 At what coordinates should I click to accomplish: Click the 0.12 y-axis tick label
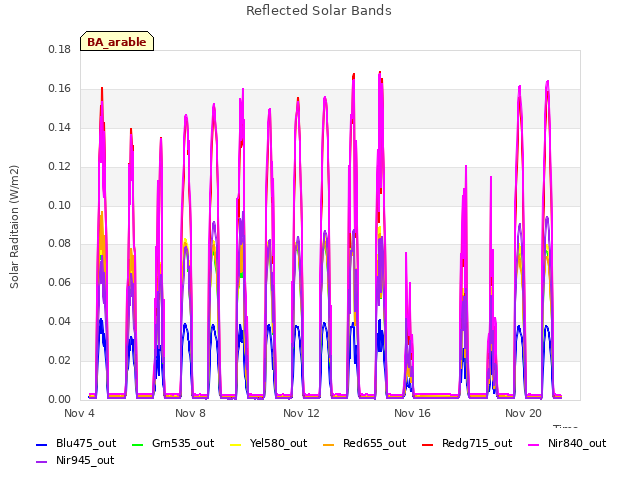[60, 167]
